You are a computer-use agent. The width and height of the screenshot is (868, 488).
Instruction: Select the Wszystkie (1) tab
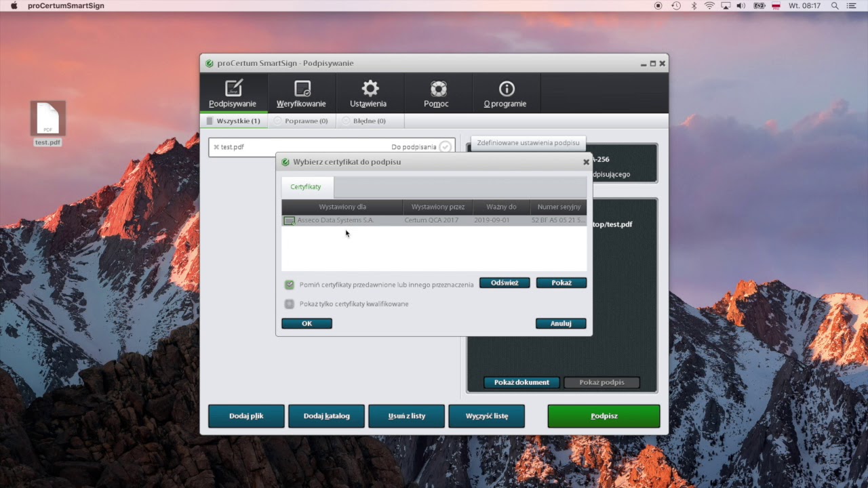point(233,121)
